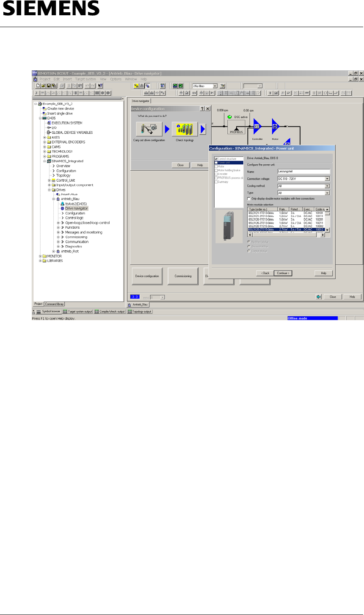Toggle the Summary step checkbox in wizard
Viewport: 364px width, 615px height.
(x=216, y=182)
